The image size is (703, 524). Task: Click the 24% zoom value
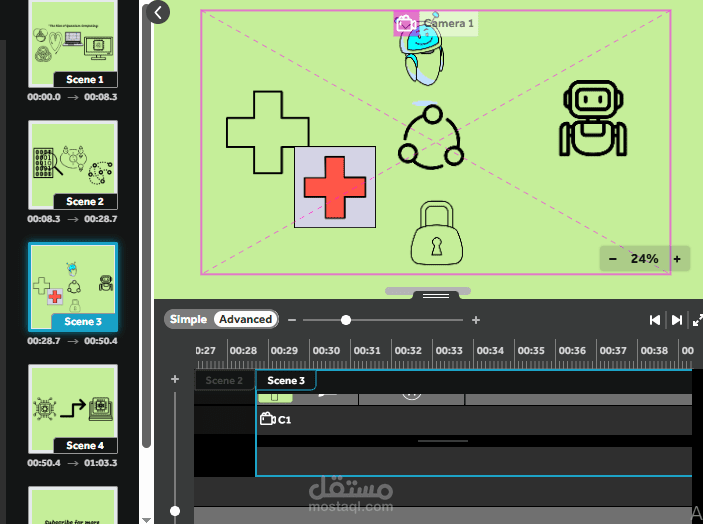pos(644,259)
